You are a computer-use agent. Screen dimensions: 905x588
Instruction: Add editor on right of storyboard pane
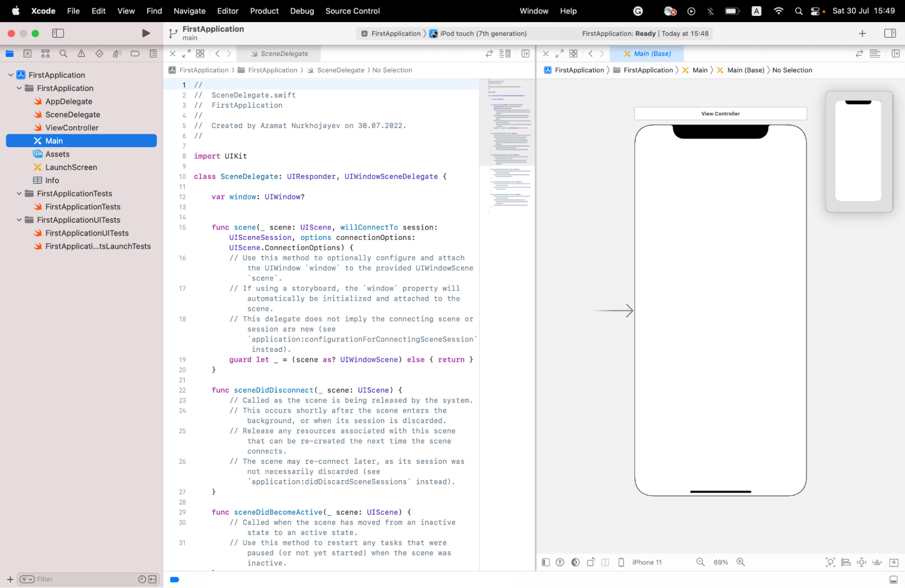click(895, 53)
